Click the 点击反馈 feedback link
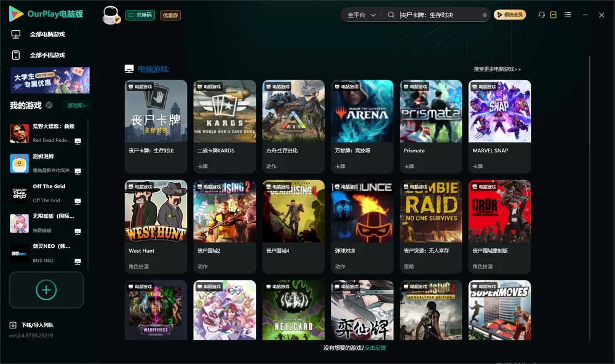615x364 pixels. pos(375,347)
